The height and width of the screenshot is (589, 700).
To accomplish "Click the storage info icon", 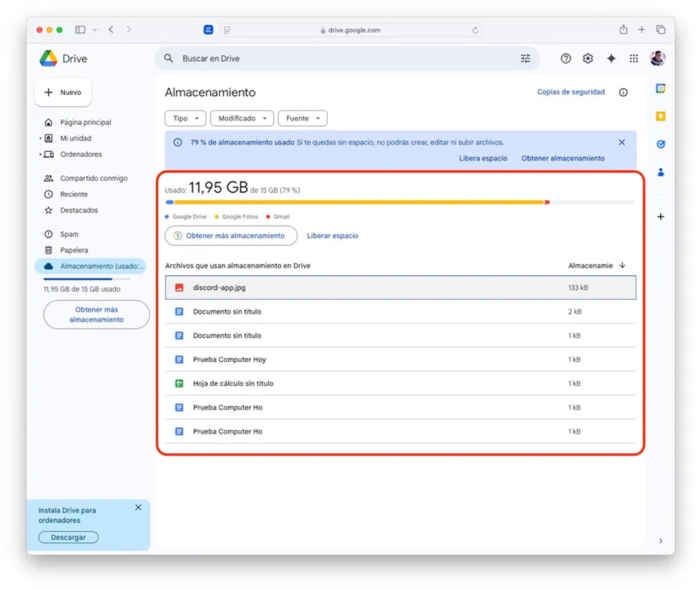I will 623,92.
